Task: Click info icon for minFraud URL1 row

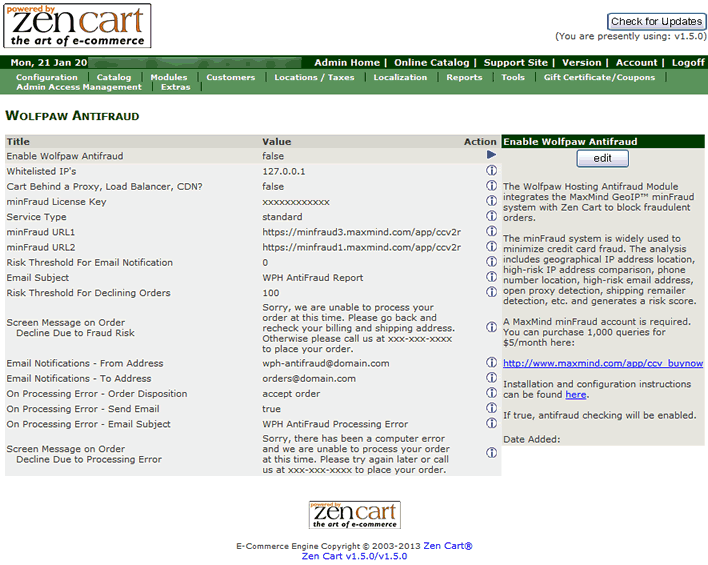Action: click(491, 232)
